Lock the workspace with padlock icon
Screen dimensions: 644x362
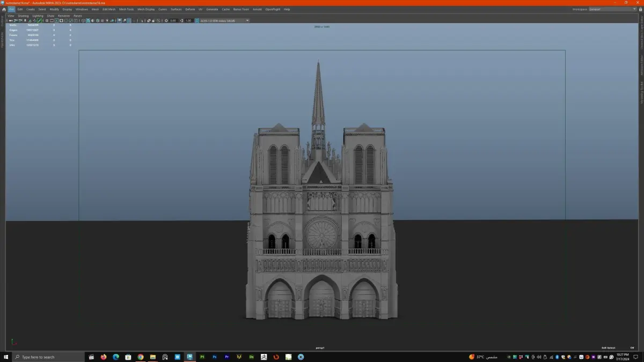pyautogui.click(x=640, y=9)
